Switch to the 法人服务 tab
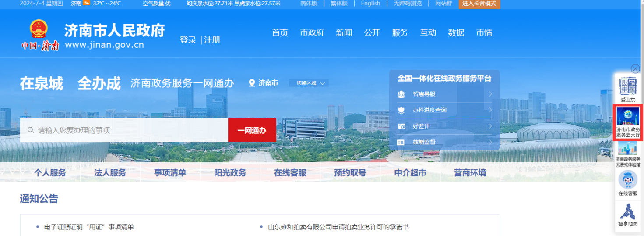Screen dimensions: 644x236 tap(110, 173)
